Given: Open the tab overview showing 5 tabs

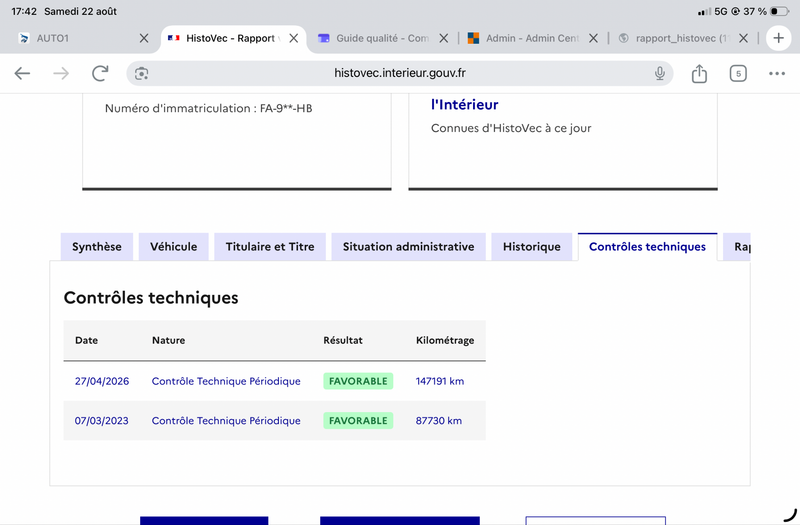Looking at the screenshot, I should 738,73.
